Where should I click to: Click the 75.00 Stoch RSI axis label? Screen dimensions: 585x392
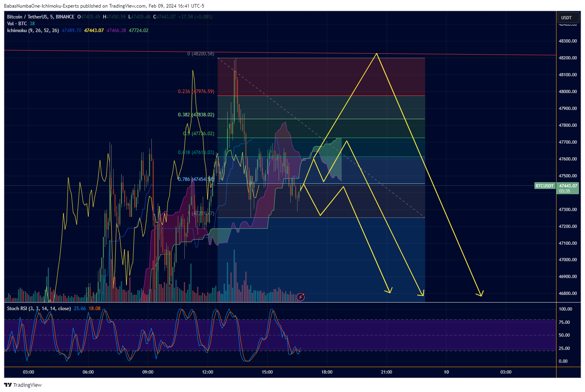click(565, 322)
